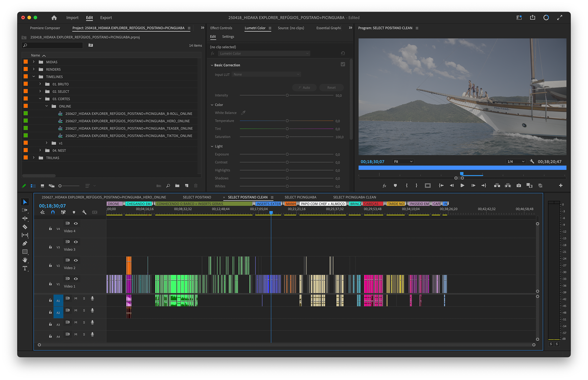The width and height of the screenshot is (588, 380).
Task: Hide the Video 2 track output
Action: [76, 260]
